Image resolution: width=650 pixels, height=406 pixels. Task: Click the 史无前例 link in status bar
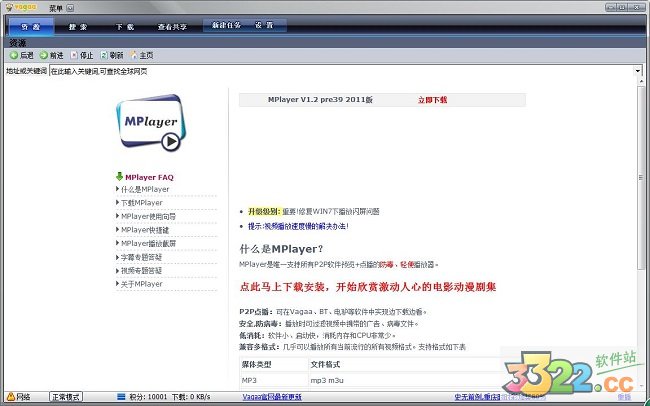477,397
